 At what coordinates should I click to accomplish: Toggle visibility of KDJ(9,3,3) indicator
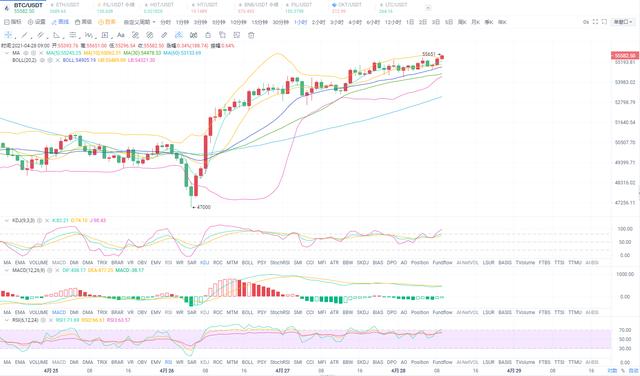(x=40, y=220)
